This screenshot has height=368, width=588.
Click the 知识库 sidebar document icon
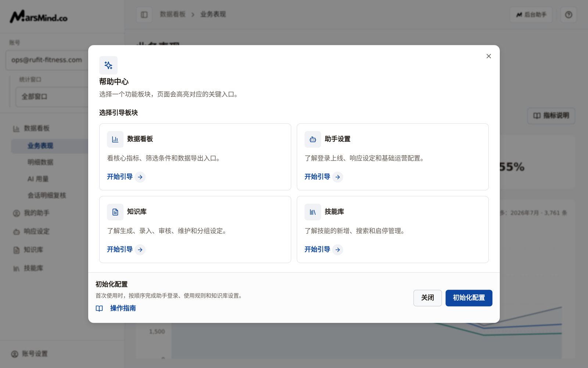click(16, 250)
